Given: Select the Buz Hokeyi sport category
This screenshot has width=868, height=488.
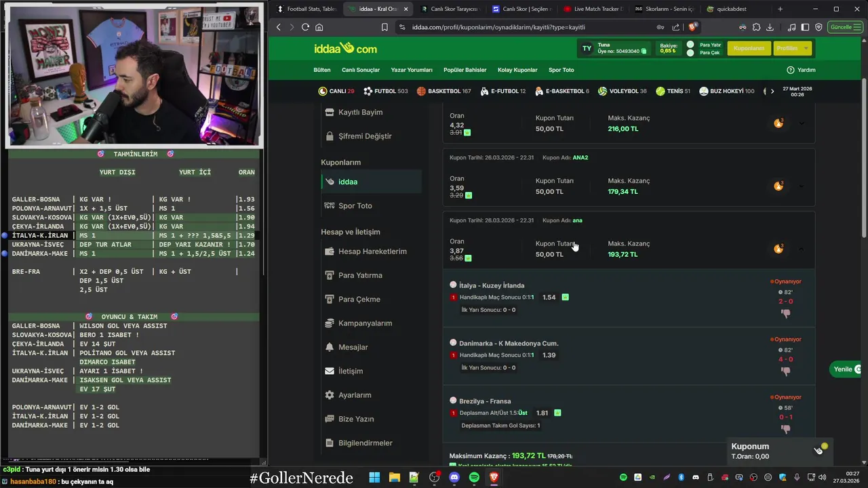Looking at the screenshot, I should [727, 91].
